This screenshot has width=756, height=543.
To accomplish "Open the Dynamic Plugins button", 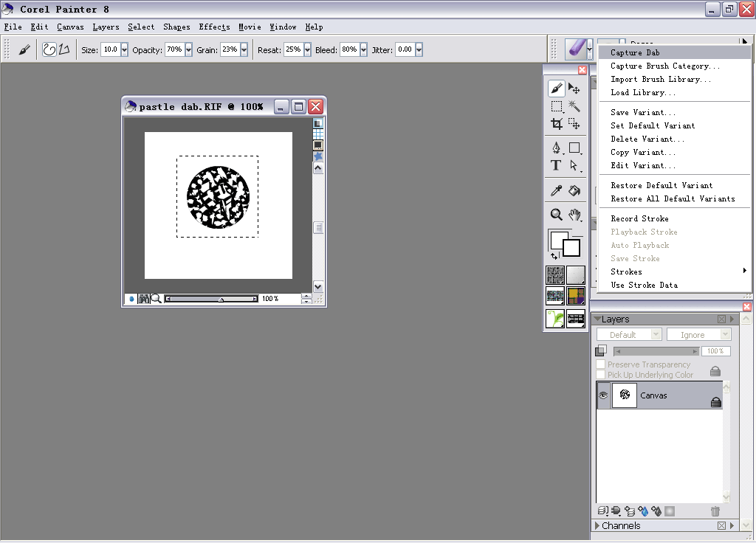I will 616,511.
